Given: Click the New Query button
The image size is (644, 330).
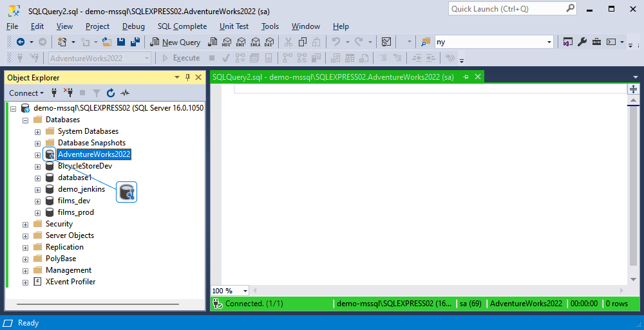Looking at the screenshot, I should coord(175,42).
